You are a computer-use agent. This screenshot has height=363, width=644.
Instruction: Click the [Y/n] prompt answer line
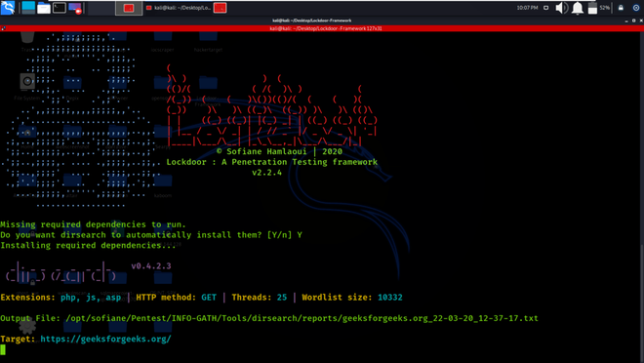pyautogui.click(x=151, y=235)
